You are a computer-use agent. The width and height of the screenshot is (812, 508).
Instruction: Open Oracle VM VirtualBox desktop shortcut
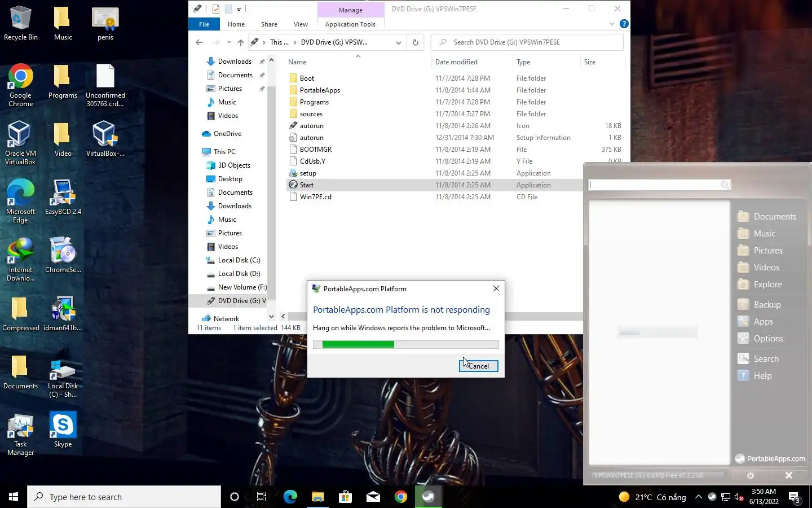pos(21,143)
